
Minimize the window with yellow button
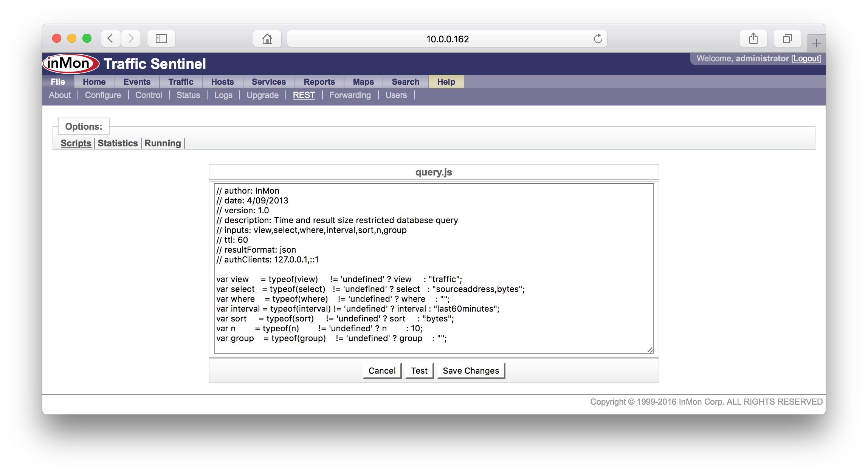pos(72,38)
